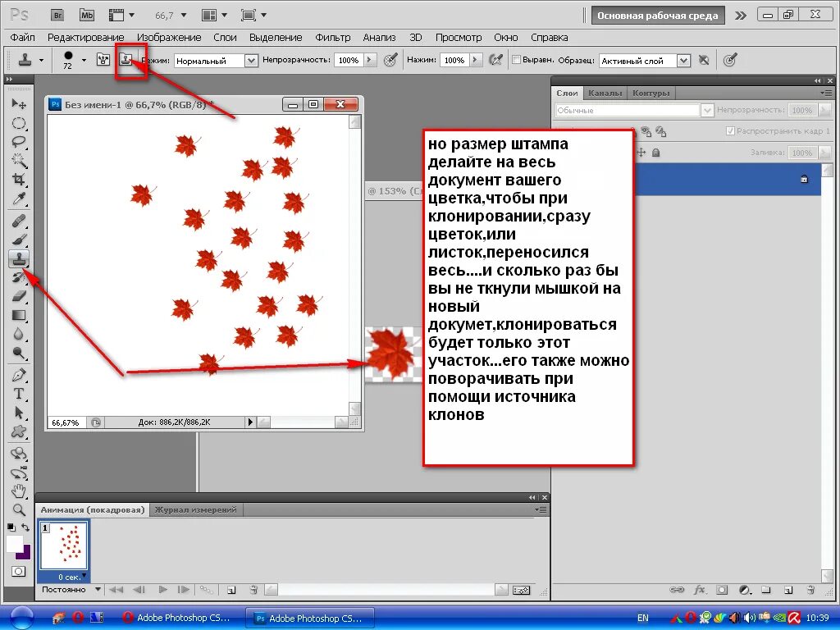Toggle ignore adjustment layers when cloning
This screenshot has width=840, height=630.
(704, 60)
